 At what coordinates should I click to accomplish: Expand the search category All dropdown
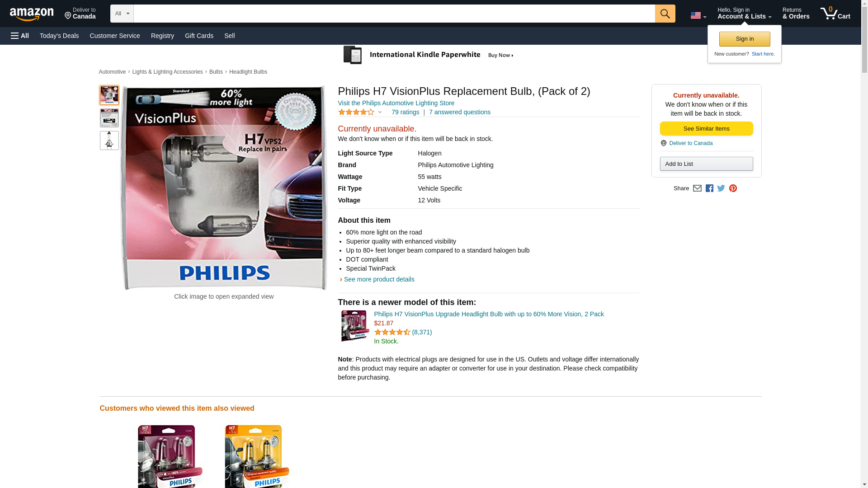click(x=122, y=14)
